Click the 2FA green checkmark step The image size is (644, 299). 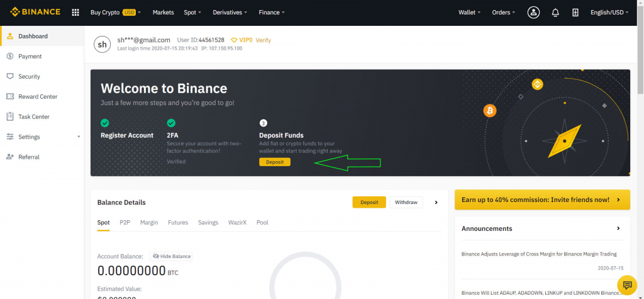[x=171, y=123]
